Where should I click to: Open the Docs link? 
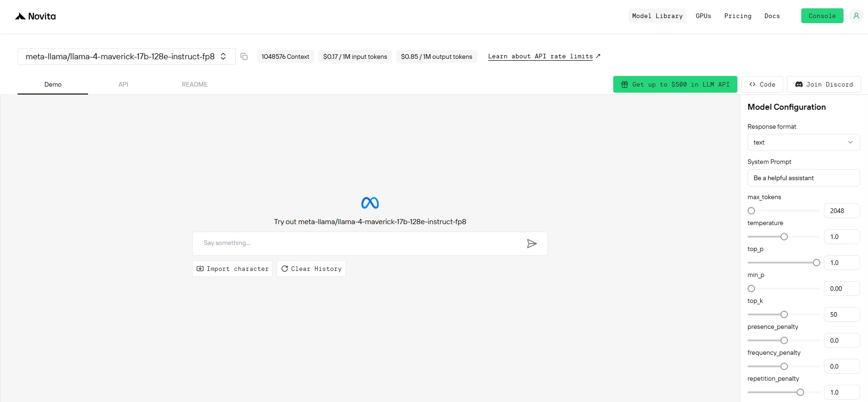(x=772, y=16)
